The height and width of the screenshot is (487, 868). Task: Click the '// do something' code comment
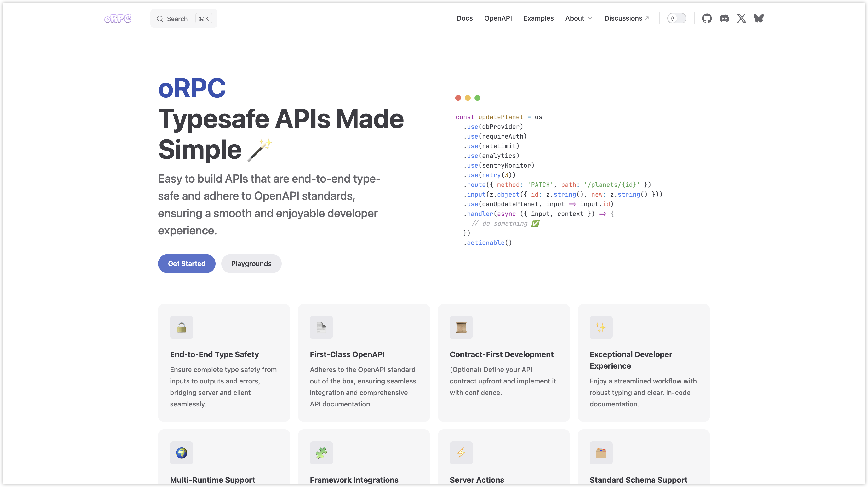tap(505, 223)
